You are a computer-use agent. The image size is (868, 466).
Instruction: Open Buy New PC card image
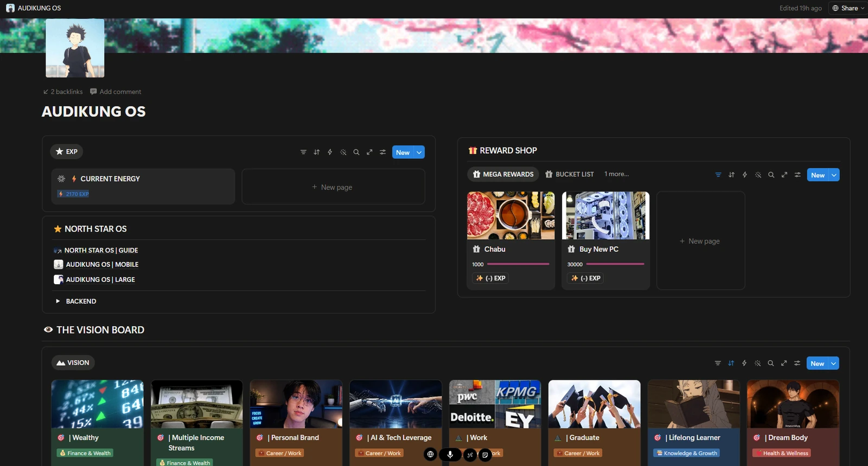point(605,215)
